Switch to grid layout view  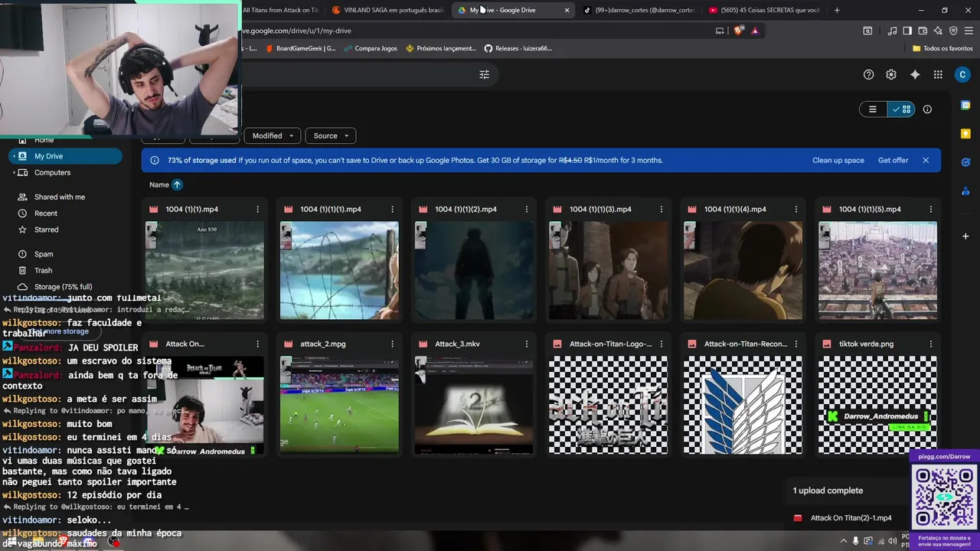901,109
